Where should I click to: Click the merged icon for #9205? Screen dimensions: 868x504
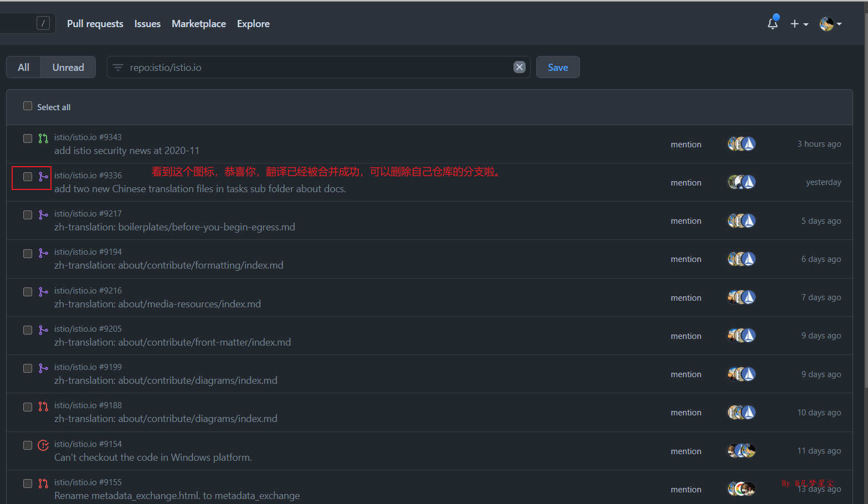click(x=43, y=330)
